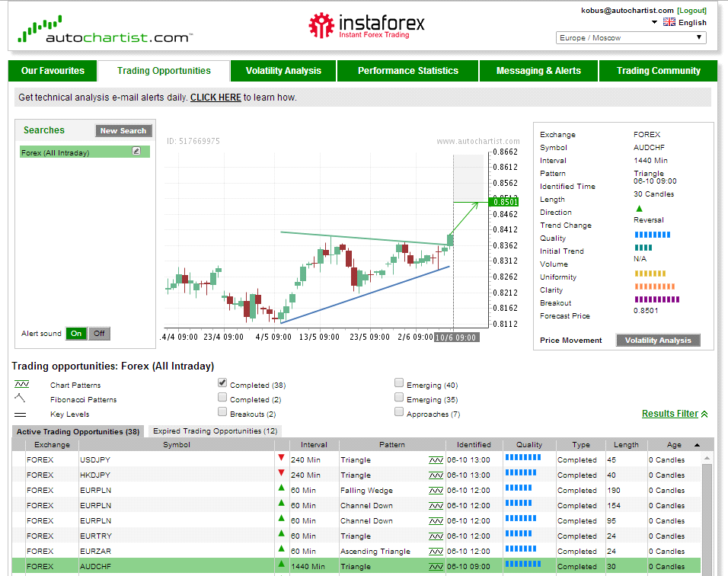The width and height of the screenshot is (728, 576).
Task: Open the English language selector
Action: coord(679,23)
